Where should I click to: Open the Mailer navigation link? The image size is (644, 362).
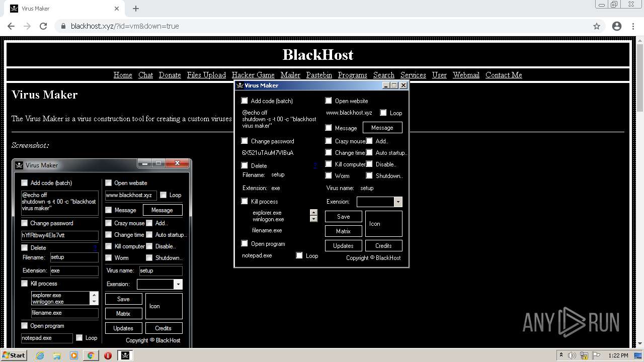290,75
